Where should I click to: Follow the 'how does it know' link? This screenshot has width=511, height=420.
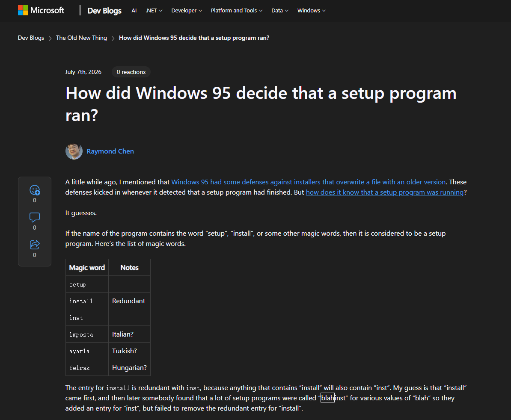(385, 192)
